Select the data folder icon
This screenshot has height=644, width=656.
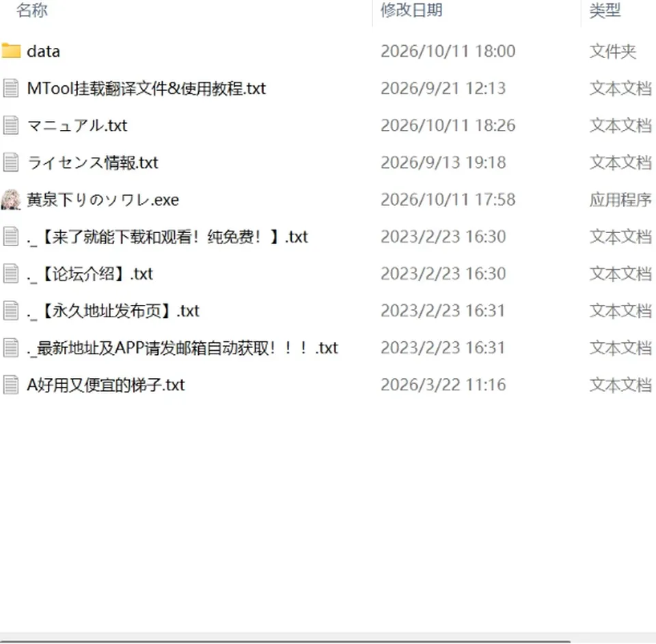pos(11,51)
